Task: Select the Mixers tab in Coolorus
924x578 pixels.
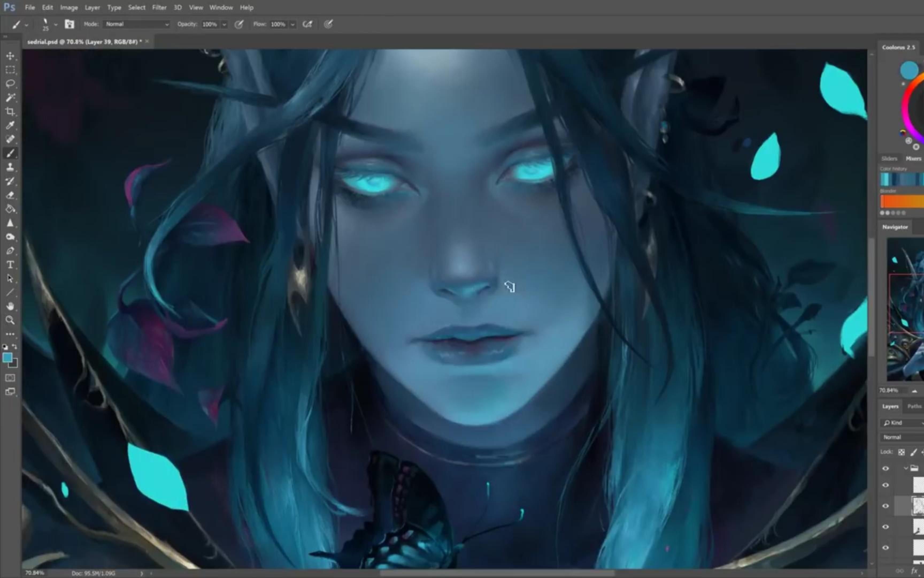Action: 913,159
